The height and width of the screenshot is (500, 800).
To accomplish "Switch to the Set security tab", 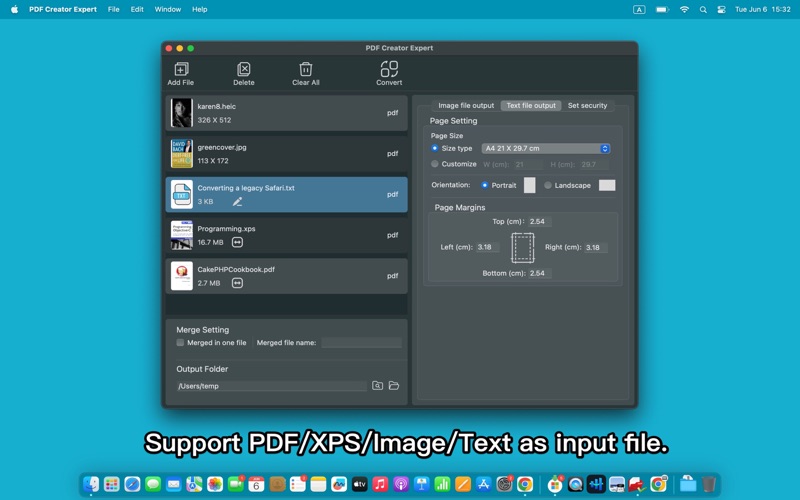I will (x=588, y=106).
